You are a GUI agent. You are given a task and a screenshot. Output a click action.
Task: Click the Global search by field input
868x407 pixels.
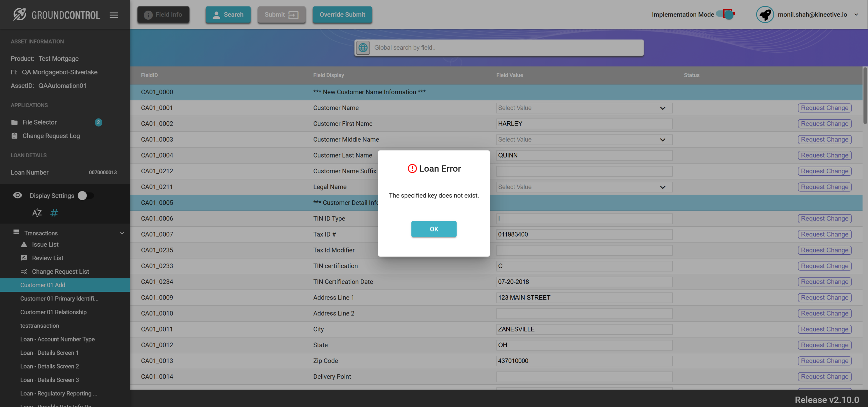click(x=505, y=47)
